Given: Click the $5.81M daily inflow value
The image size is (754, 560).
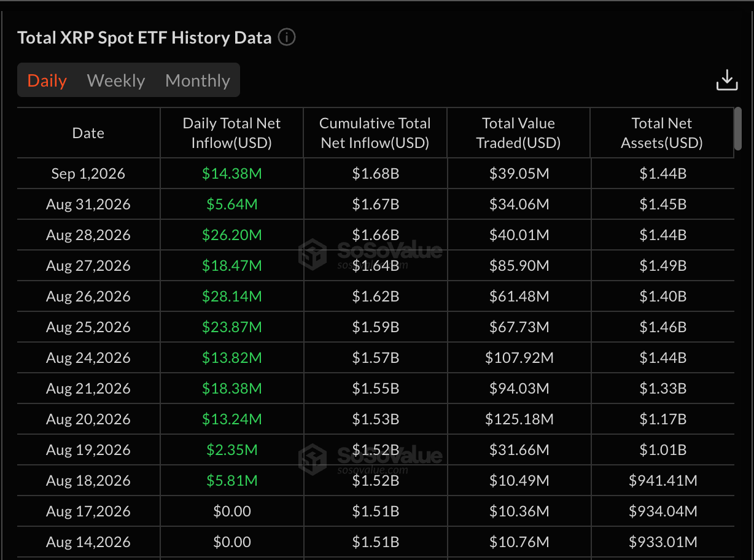Looking at the screenshot, I should [232, 481].
